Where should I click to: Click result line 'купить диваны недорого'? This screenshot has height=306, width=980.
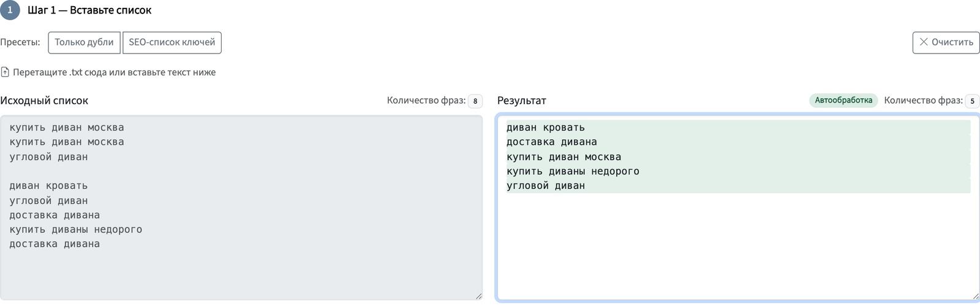(738, 171)
